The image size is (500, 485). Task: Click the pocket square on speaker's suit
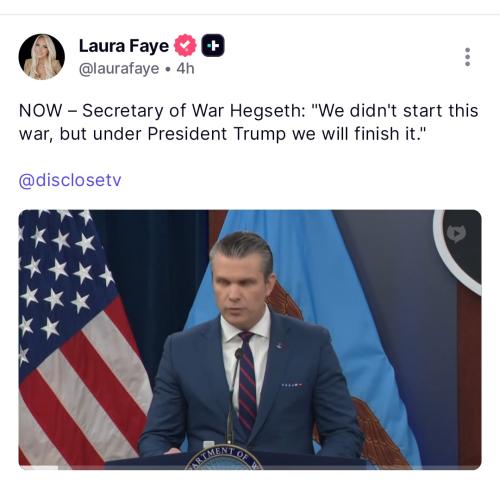(292, 385)
